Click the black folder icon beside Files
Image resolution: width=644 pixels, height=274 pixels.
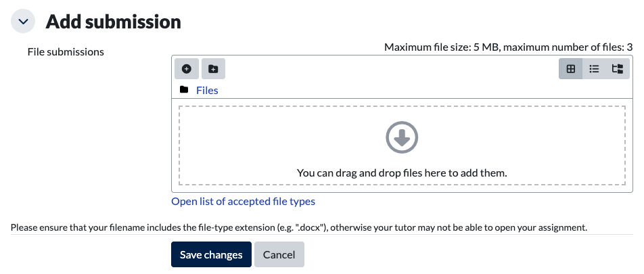click(x=183, y=90)
